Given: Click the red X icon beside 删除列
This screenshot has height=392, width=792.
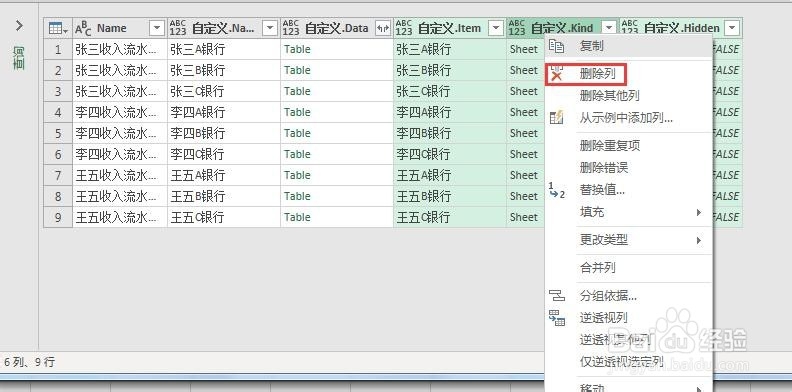Looking at the screenshot, I should 557,75.
